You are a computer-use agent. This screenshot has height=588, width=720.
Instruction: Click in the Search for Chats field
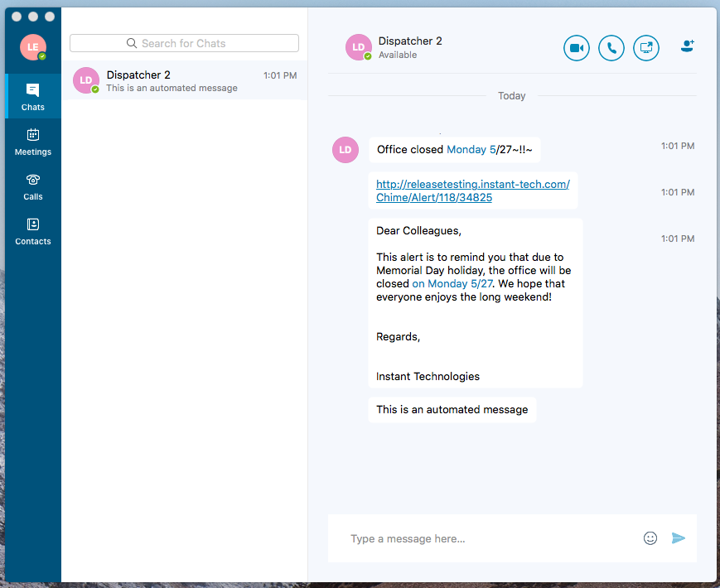[x=184, y=43]
